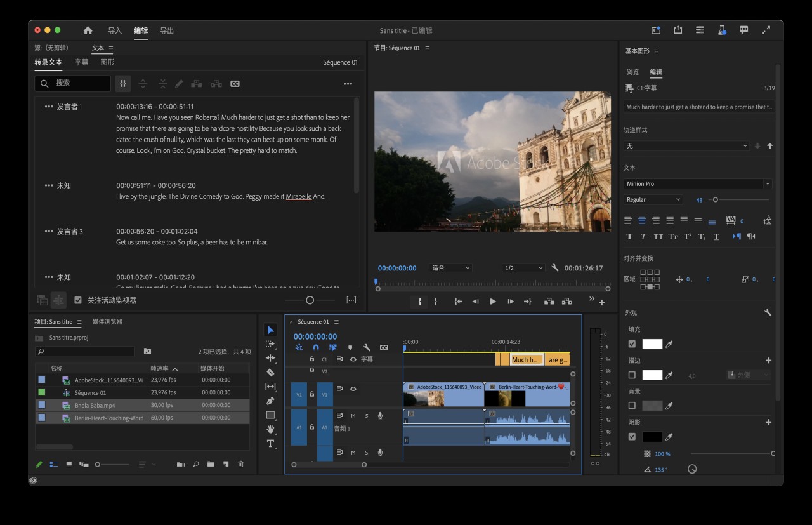Click the Home icon in top bar

pyautogui.click(x=88, y=30)
